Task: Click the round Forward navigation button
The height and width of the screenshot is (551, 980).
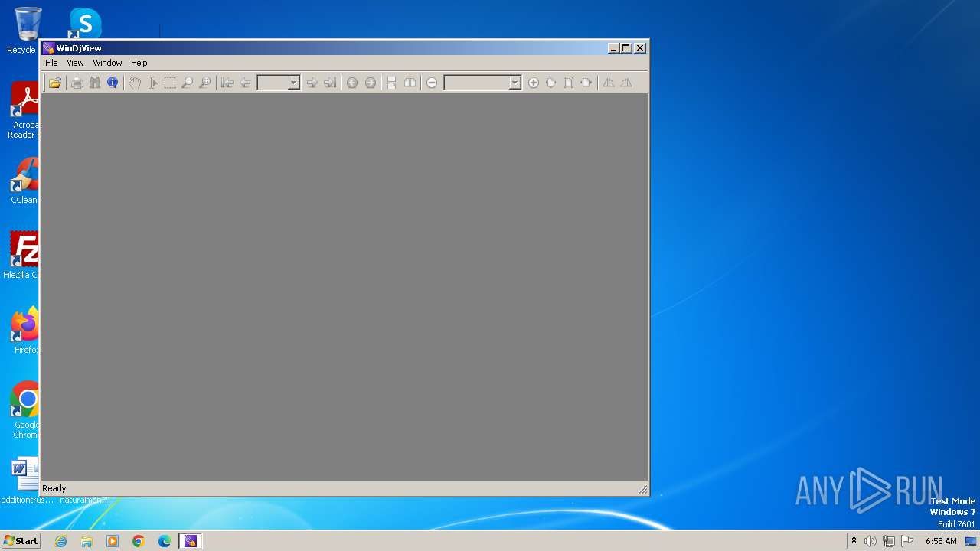Action: (x=370, y=83)
